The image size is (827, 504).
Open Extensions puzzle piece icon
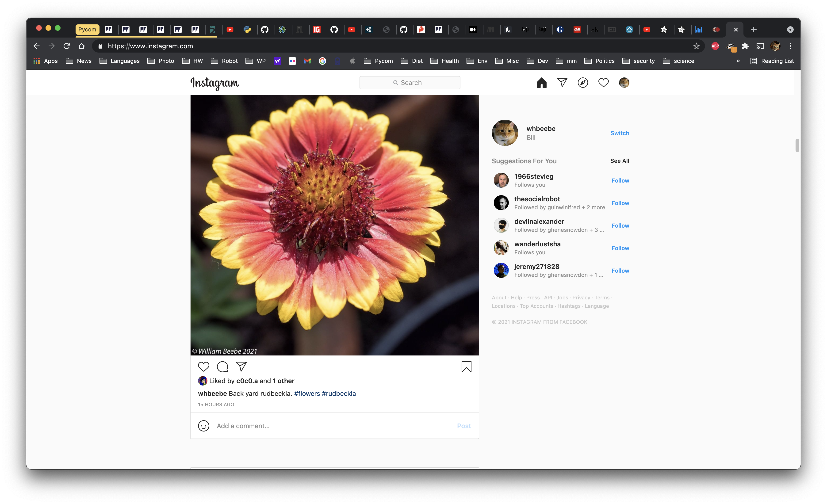[745, 46]
